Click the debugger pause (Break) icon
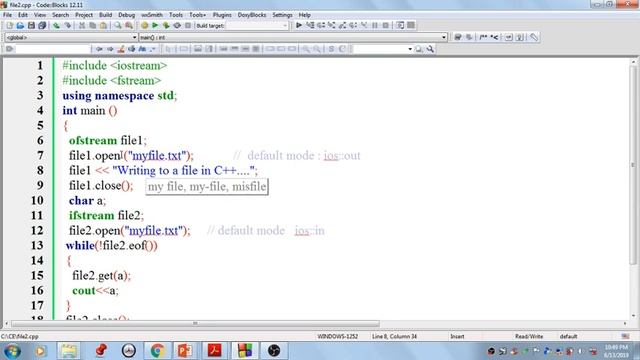Image resolution: width=640 pixels, height=360 pixels. click(x=375, y=25)
